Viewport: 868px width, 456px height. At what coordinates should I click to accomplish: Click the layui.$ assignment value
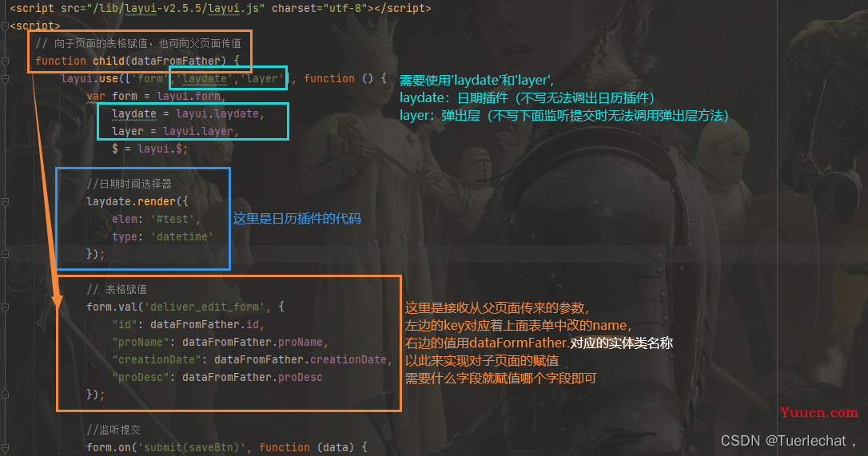tap(159, 149)
